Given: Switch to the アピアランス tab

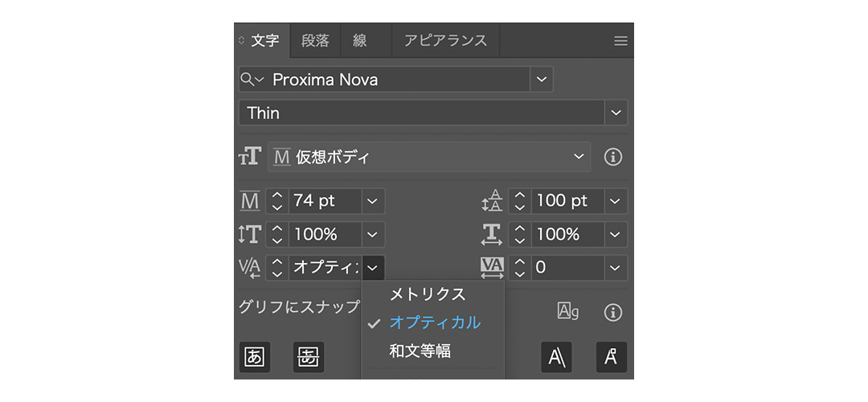Looking at the screenshot, I should tap(445, 41).
